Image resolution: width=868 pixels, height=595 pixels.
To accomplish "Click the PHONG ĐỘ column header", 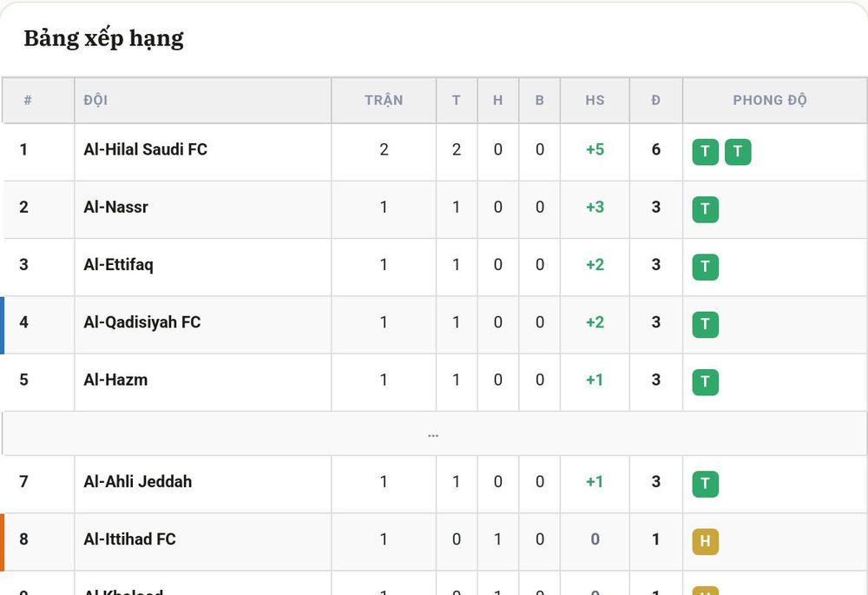I will (770, 100).
